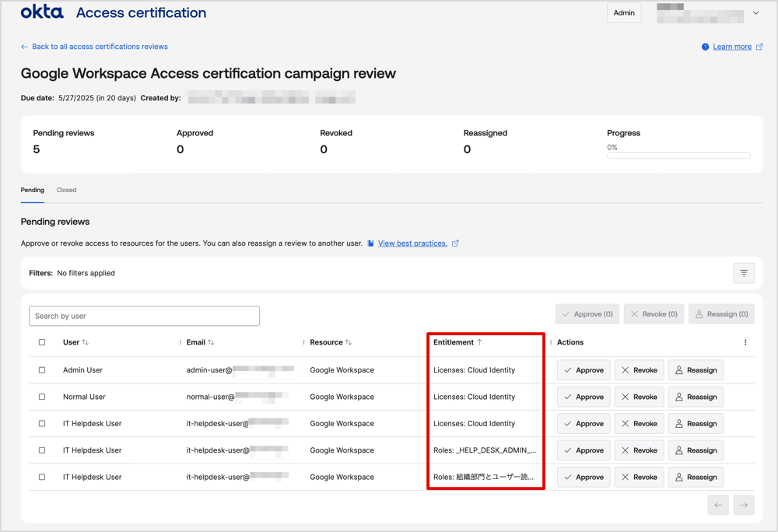Reassign the Normal User review
This screenshot has height=532, width=778.
696,397
